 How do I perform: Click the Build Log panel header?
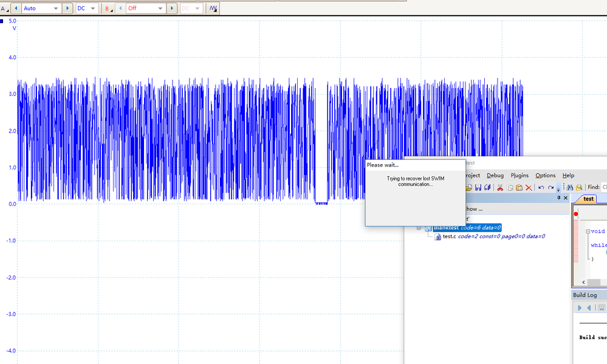tap(589, 295)
